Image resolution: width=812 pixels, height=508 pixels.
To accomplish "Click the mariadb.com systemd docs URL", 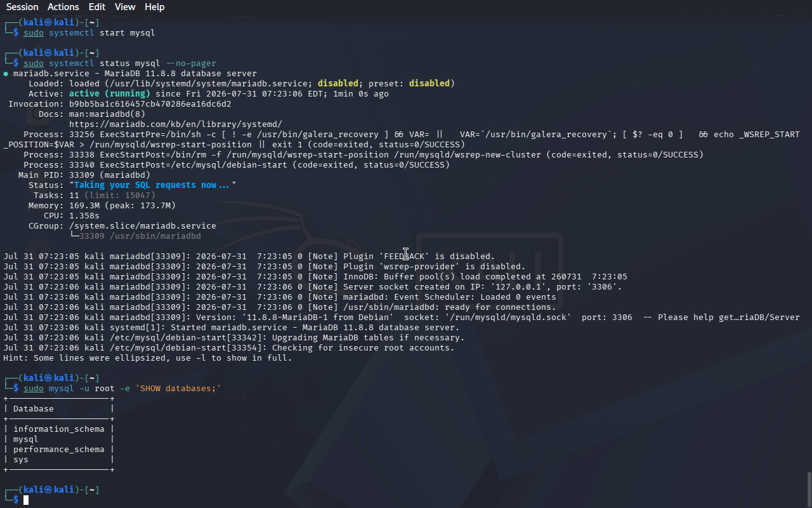I will [x=176, y=124].
